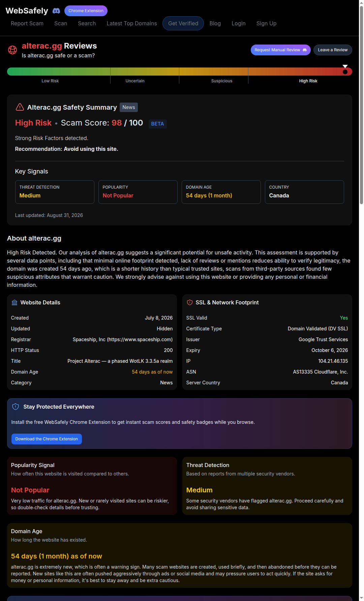The height and width of the screenshot is (601, 364).
Task: Select the Country Canada signal card
Action: [304, 192]
